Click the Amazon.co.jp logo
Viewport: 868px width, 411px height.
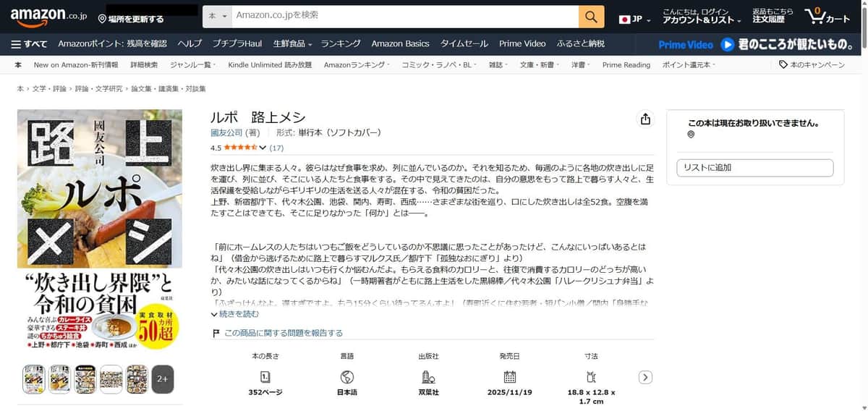pyautogui.click(x=48, y=16)
